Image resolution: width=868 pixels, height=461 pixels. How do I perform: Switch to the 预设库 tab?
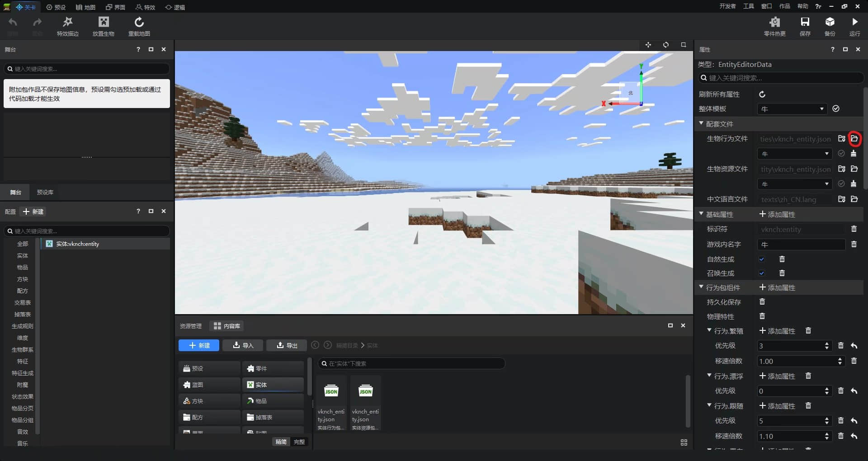(x=45, y=192)
